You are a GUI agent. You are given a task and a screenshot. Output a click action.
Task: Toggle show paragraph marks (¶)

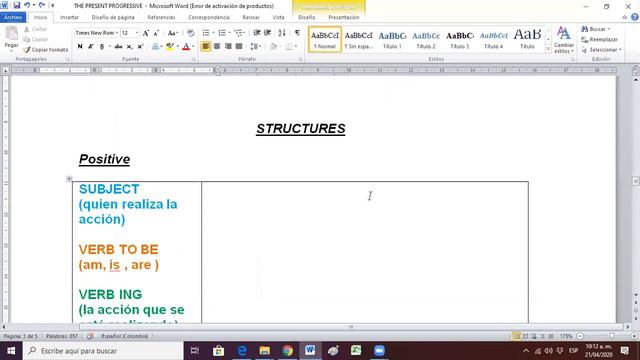click(297, 33)
